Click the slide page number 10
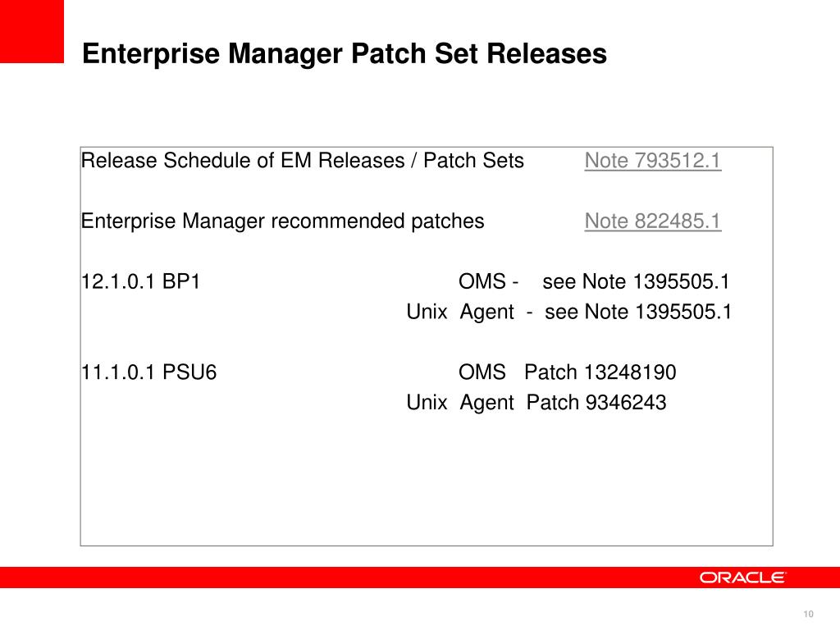The image size is (840, 630). tap(808, 614)
